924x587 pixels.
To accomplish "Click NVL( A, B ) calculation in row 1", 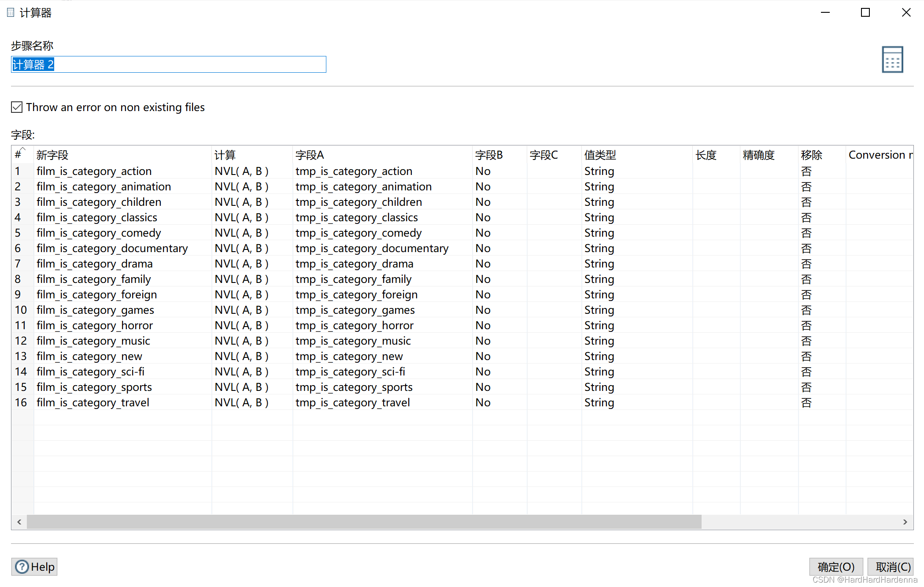I will tap(252, 171).
